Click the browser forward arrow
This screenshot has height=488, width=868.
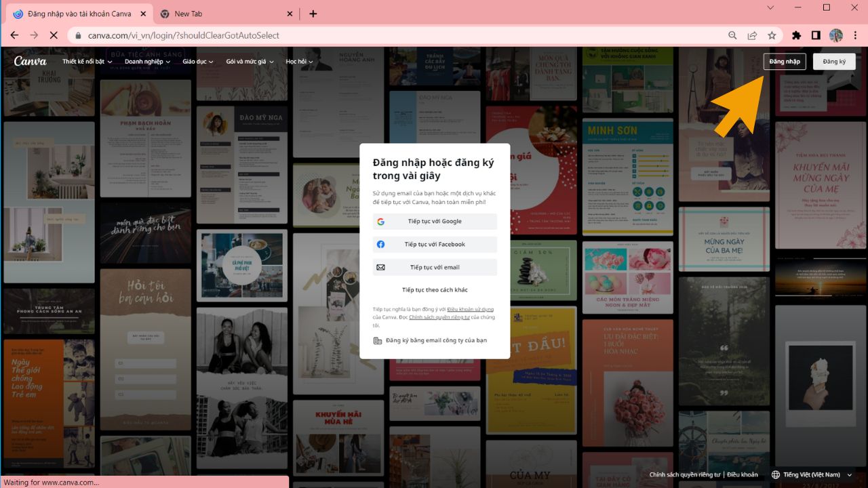coord(34,35)
